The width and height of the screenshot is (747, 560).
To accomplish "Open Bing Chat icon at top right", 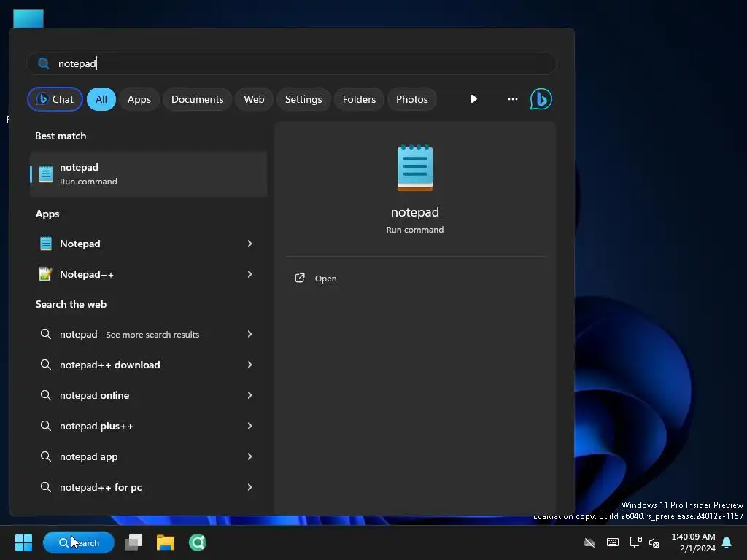I will coord(541,99).
